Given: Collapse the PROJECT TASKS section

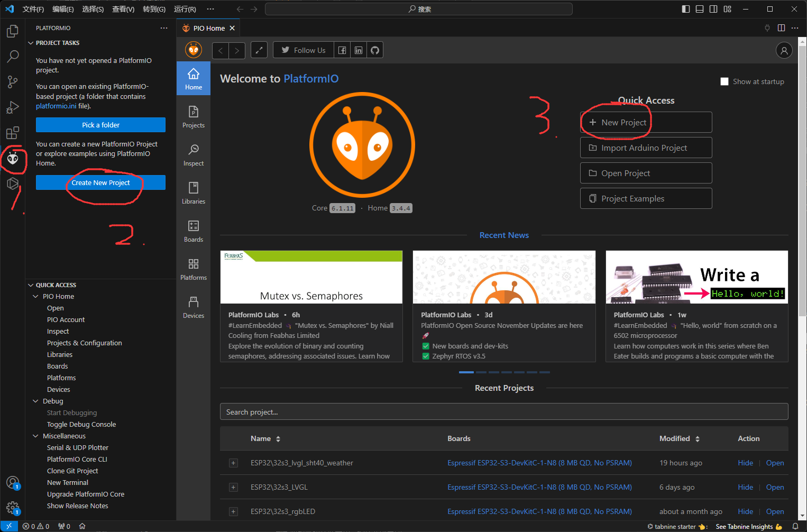Looking at the screenshot, I should [x=31, y=43].
